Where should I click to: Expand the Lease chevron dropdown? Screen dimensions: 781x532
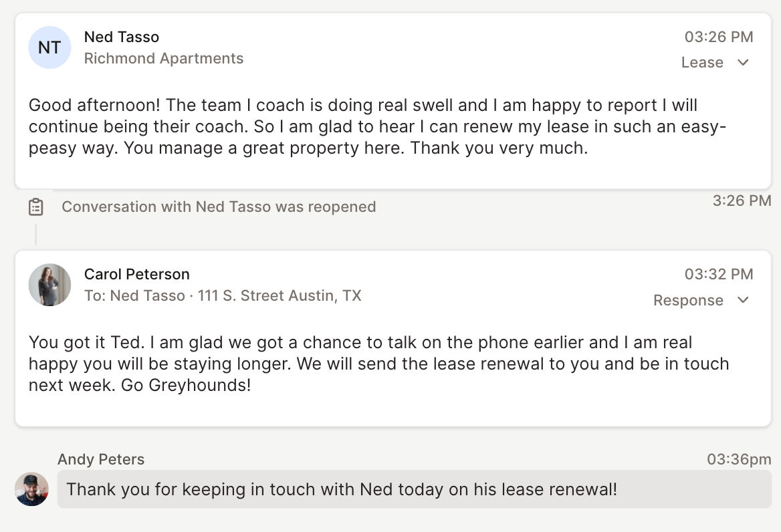click(743, 63)
